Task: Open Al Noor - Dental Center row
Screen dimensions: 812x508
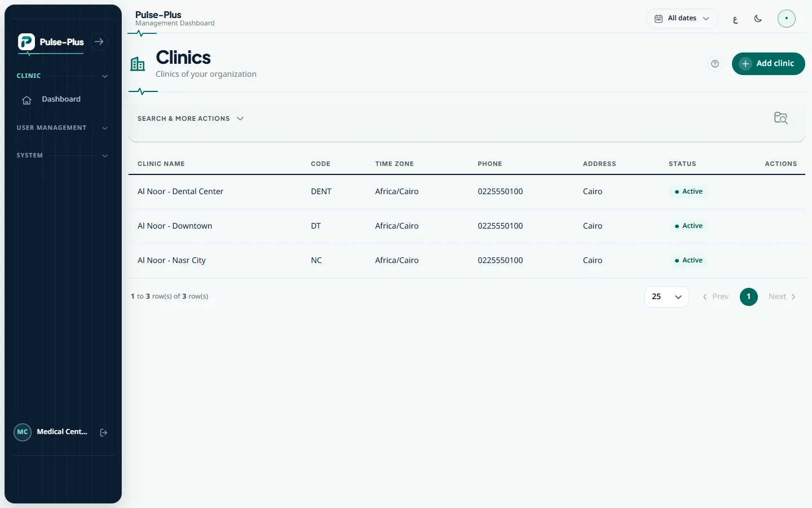Action: tap(467, 192)
